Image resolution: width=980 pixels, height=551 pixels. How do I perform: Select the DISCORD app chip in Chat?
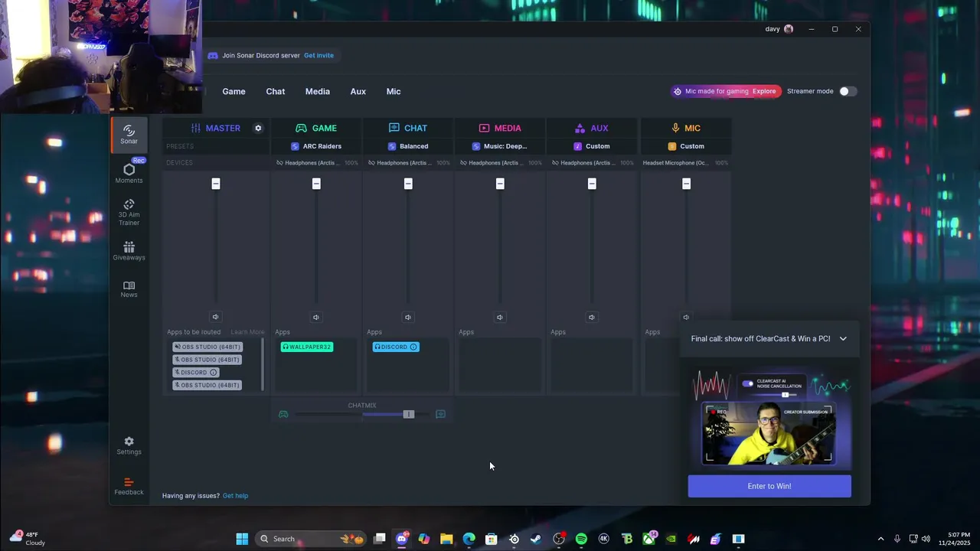click(x=396, y=347)
